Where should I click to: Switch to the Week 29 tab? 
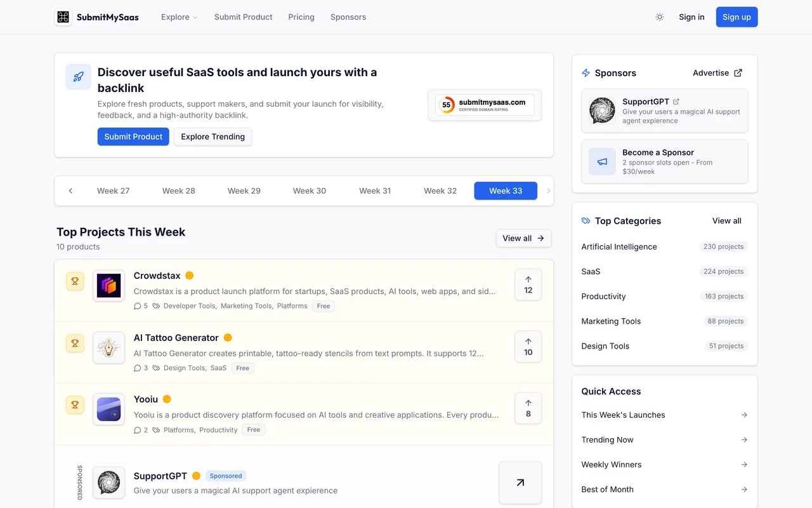click(x=244, y=190)
